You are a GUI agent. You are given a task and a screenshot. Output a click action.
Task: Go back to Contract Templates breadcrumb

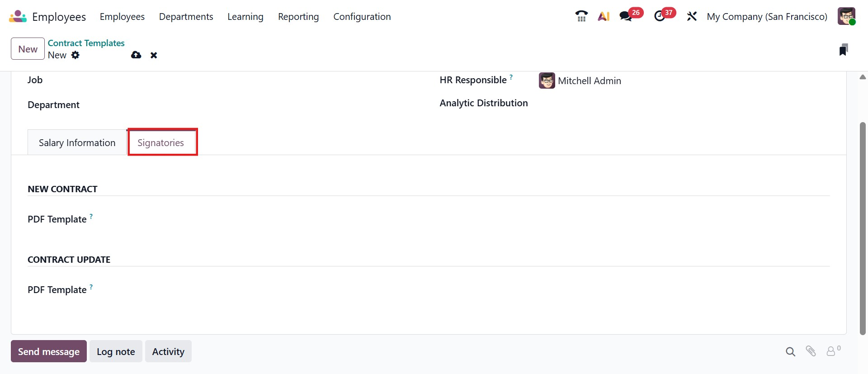pos(86,43)
